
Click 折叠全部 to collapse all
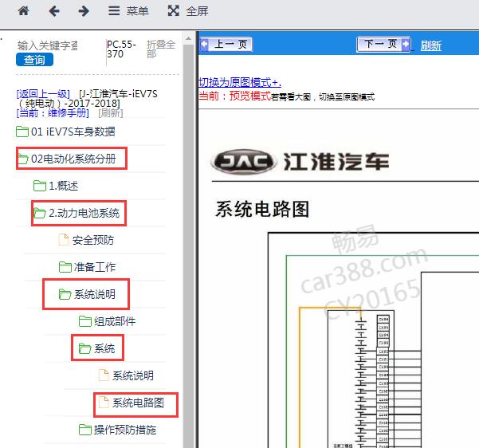tap(161, 49)
